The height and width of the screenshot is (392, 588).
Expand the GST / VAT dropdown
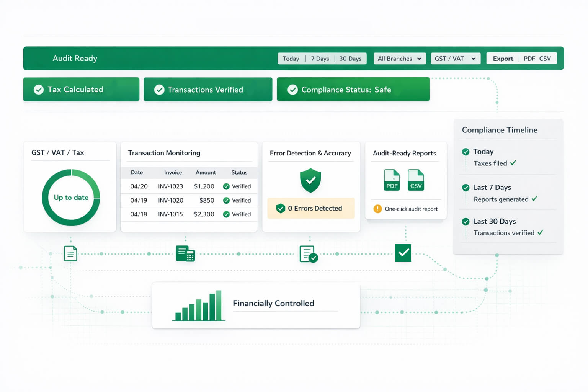click(x=455, y=59)
